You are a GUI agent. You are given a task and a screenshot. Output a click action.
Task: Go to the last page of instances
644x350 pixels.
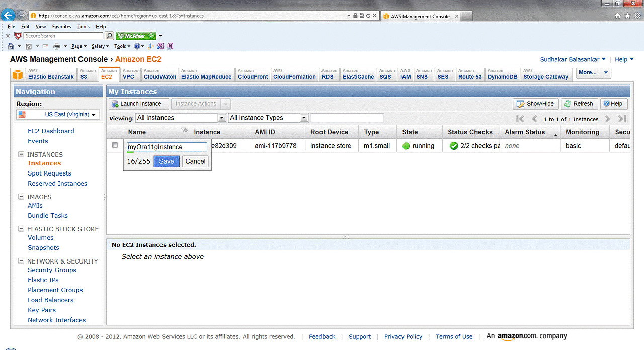[x=622, y=119]
